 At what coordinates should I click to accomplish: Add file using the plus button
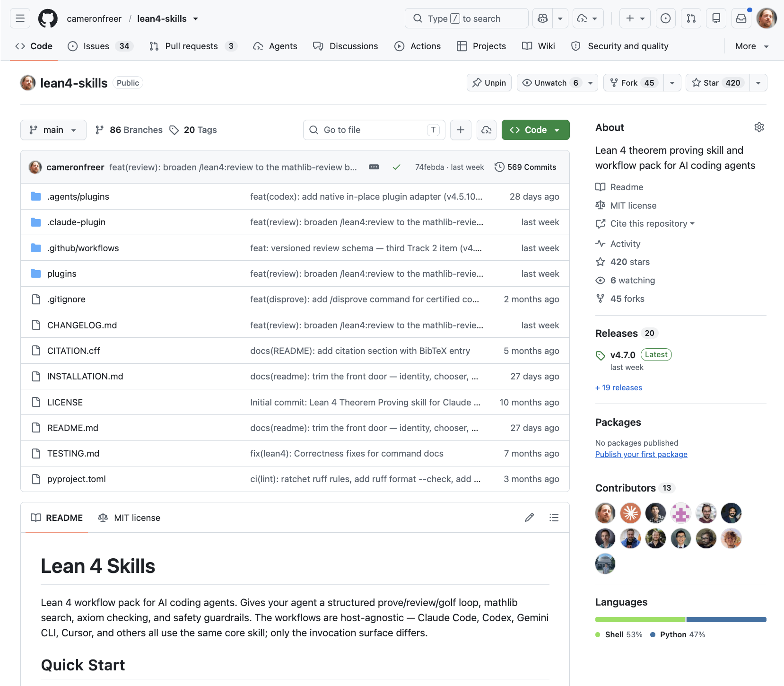coord(461,130)
